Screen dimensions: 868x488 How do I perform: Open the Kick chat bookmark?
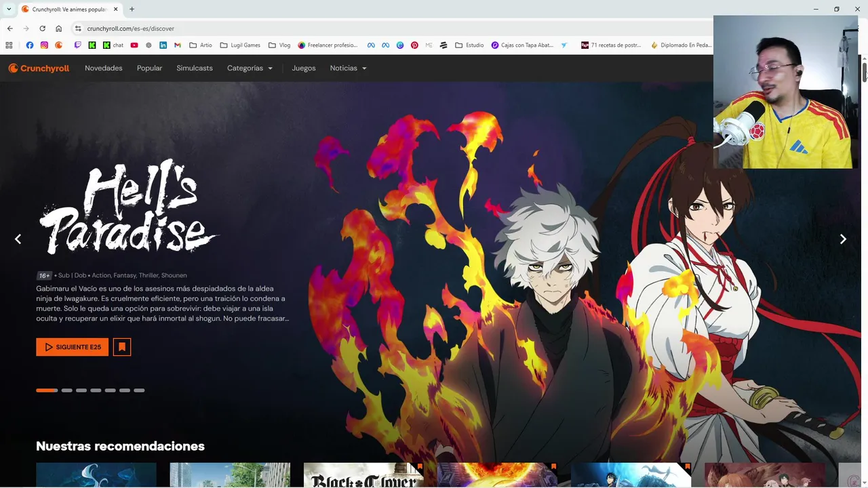pyautogui.click(x=113, y=45)
